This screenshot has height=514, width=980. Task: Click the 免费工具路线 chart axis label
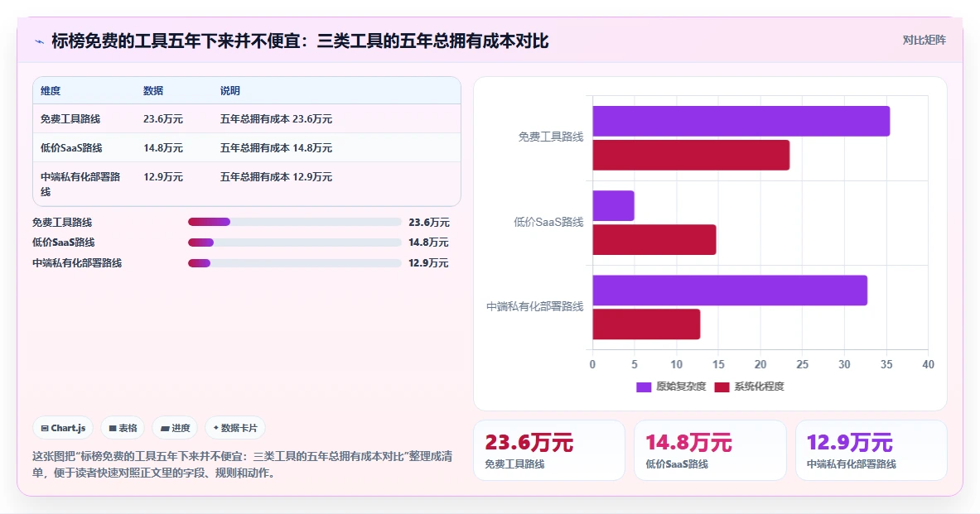tap(551, 137)
